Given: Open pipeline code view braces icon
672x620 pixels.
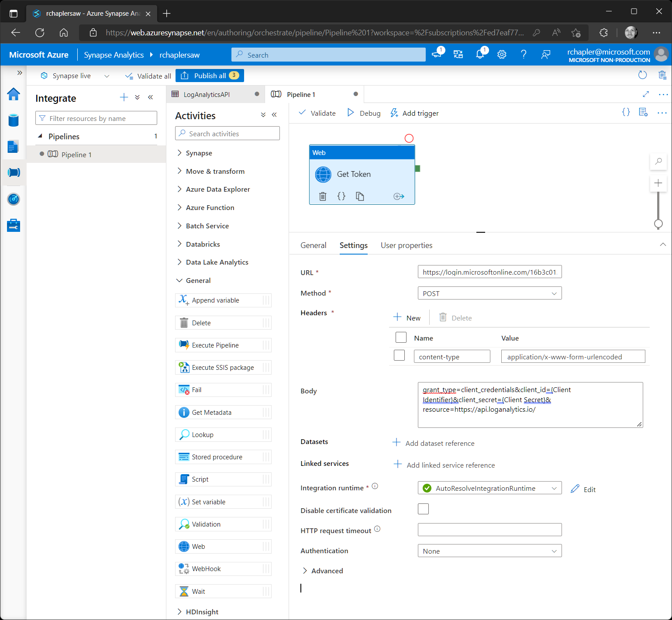Looking at the screenshot, I should [x=626, y=112].
